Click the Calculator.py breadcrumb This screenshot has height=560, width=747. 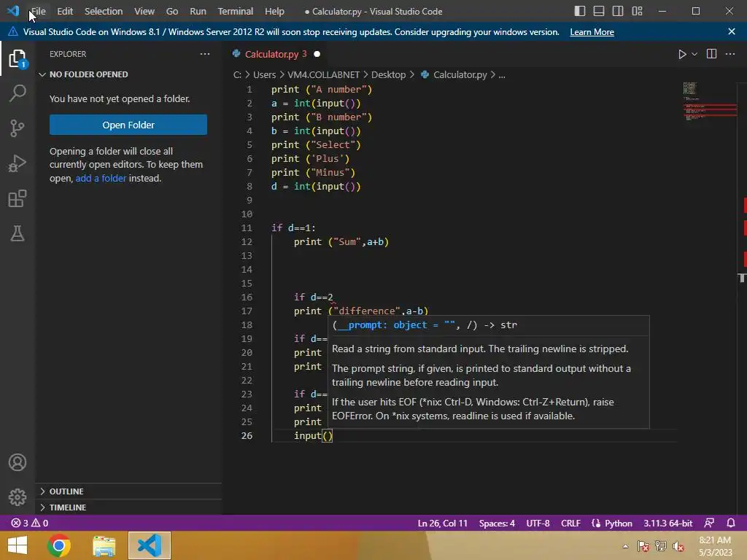(x=454, y=75)
